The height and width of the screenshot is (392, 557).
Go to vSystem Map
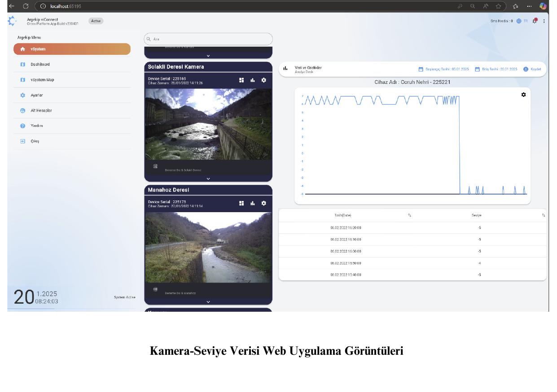pyautogui.click(x=72, y=80)
